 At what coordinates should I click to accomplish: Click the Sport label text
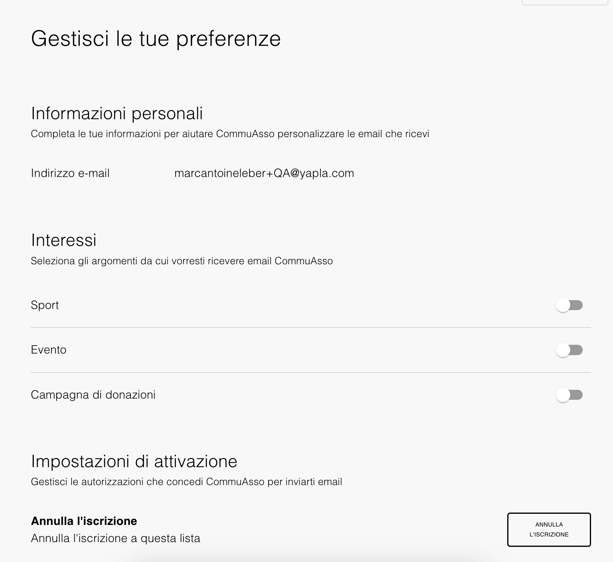click(x=45, y=305)
